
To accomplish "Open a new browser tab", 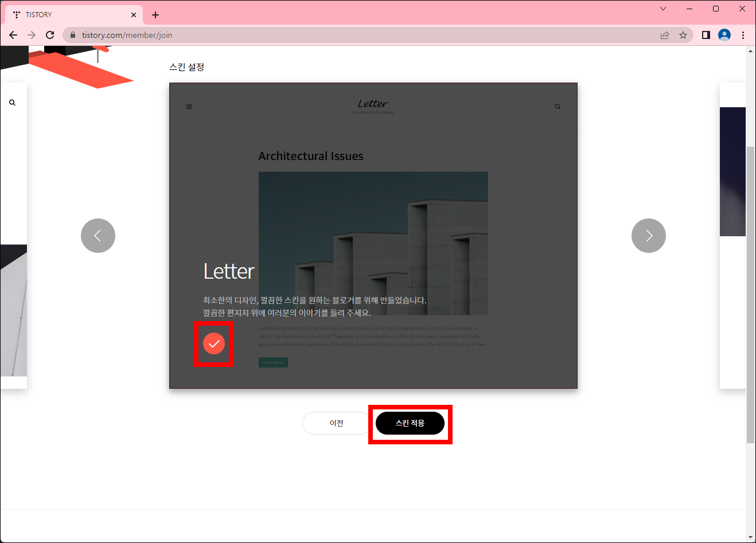I will pos(155,15).
